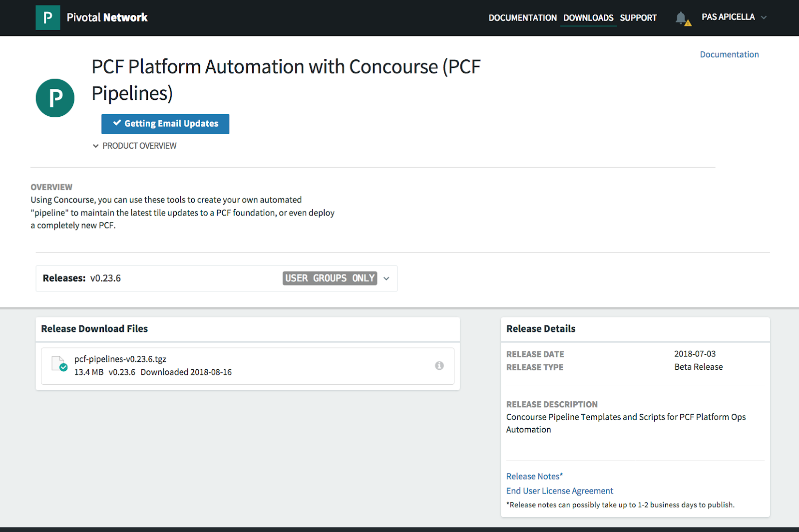
Task: Click the USER GROUPS ONLY badge
Action: point(330,278)
